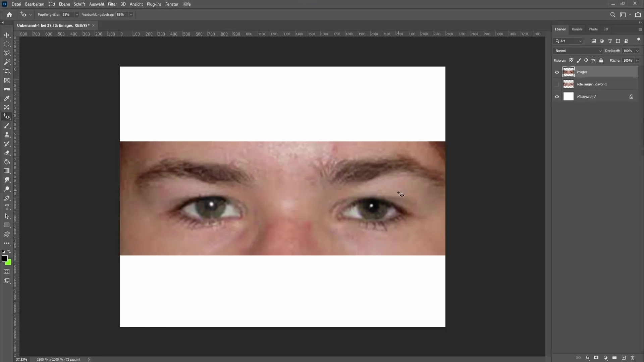The image size is (644, 362).
Task: Select the Eraser tool
Action: [x=7, y=153]
